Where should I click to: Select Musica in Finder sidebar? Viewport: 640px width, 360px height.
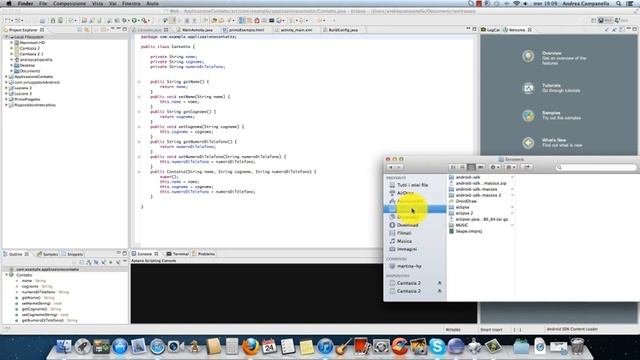[x=404, y=241]
